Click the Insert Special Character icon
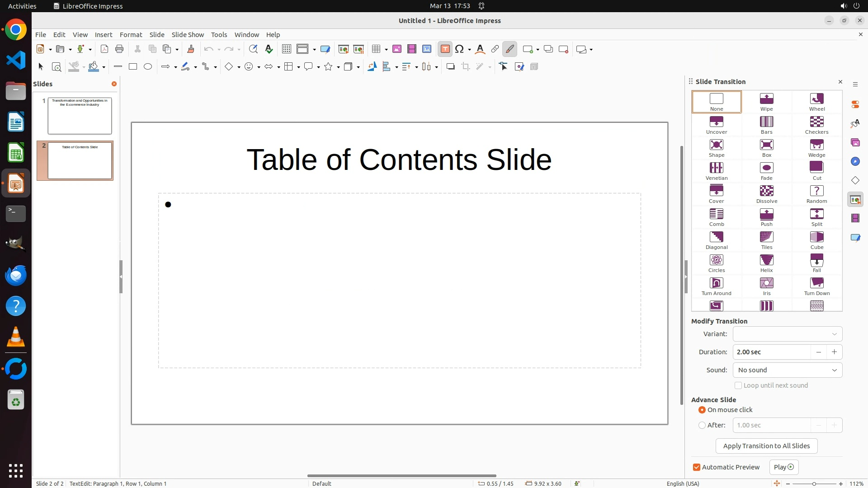868x488 pixels. [x=459, y=49]
